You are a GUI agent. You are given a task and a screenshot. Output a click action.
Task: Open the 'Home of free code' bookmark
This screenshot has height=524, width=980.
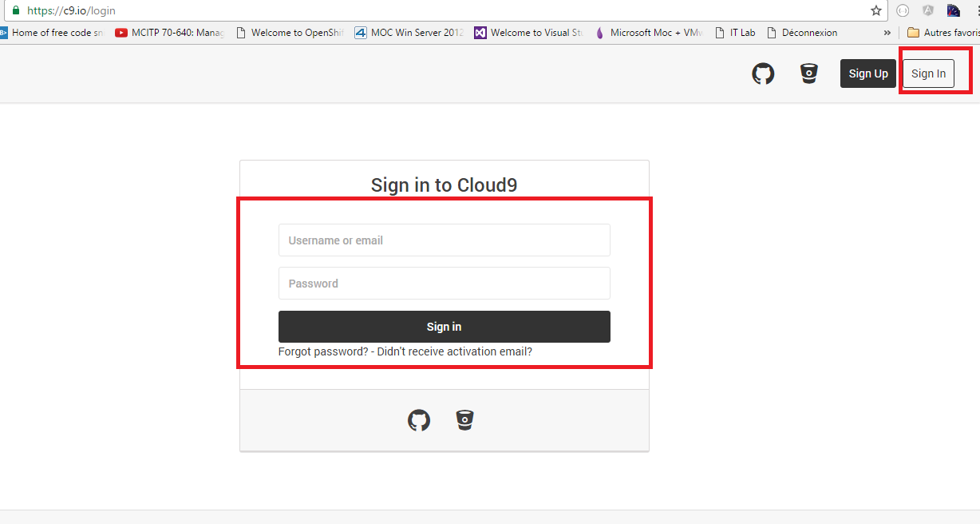53,33
